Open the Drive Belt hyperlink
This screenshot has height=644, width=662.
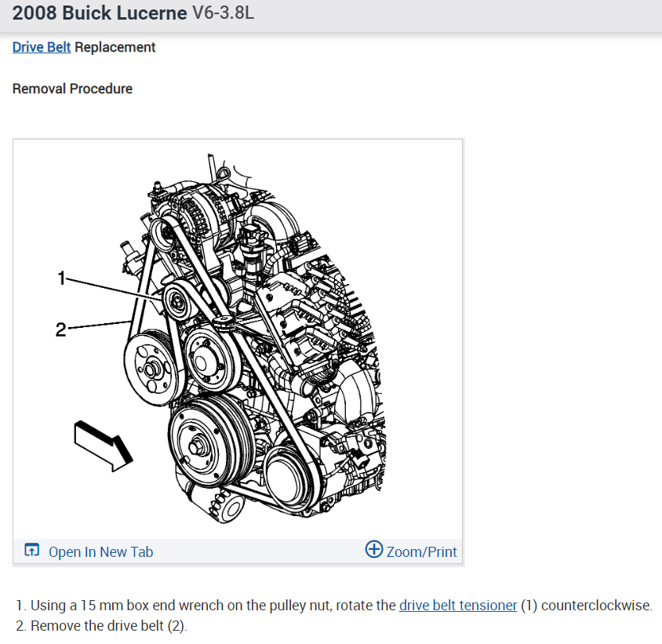(x=42, y=47)
